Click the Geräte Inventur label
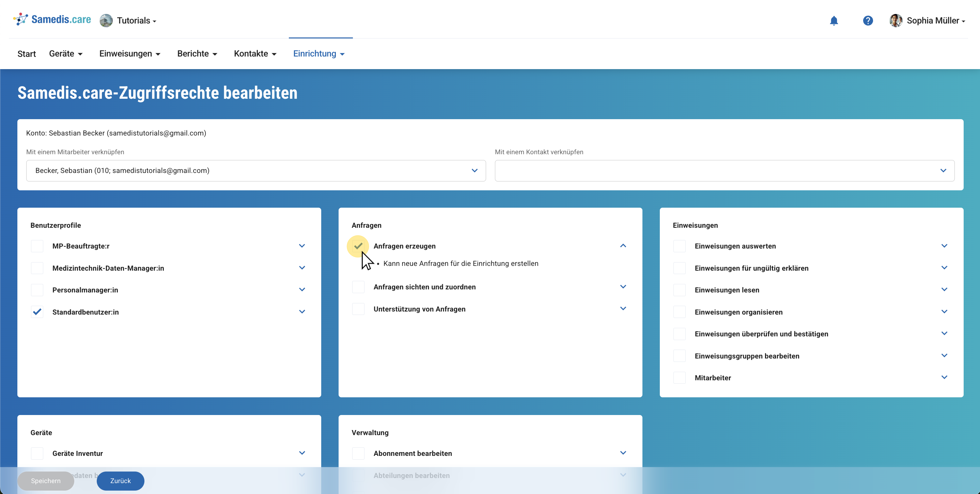The height and width of the screenshot is (494, 980). pos(78,453)
